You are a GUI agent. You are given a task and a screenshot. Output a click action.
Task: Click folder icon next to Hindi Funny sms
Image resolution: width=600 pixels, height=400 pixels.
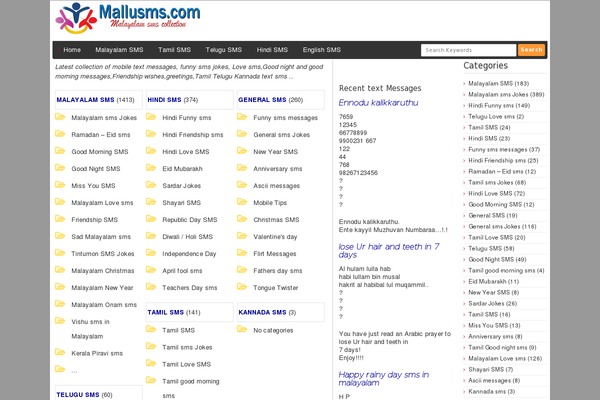151,117
